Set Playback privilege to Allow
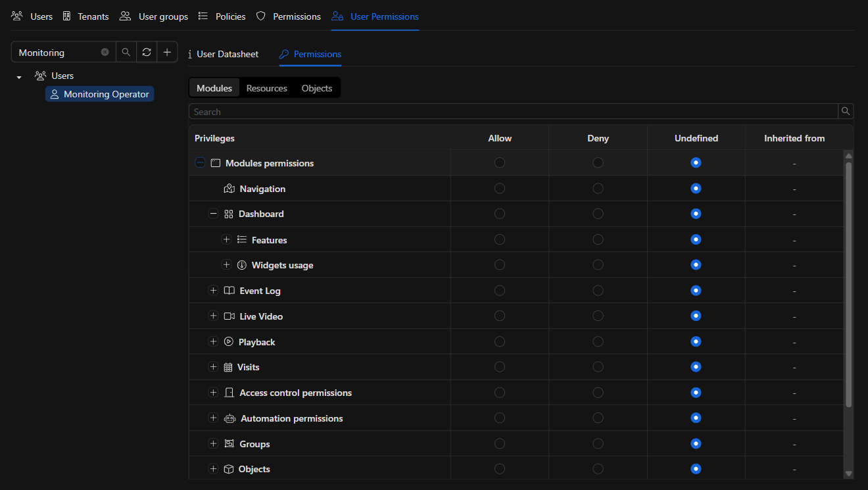The height and width of the screenshot is (490, 868). [x=500, y=341]
